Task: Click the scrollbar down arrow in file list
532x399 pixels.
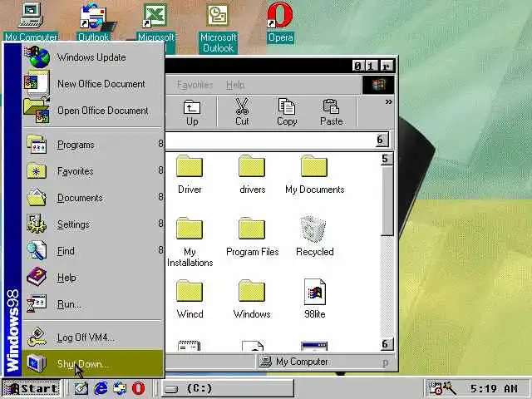Action: pyautogui.click(x=387, y=344)
